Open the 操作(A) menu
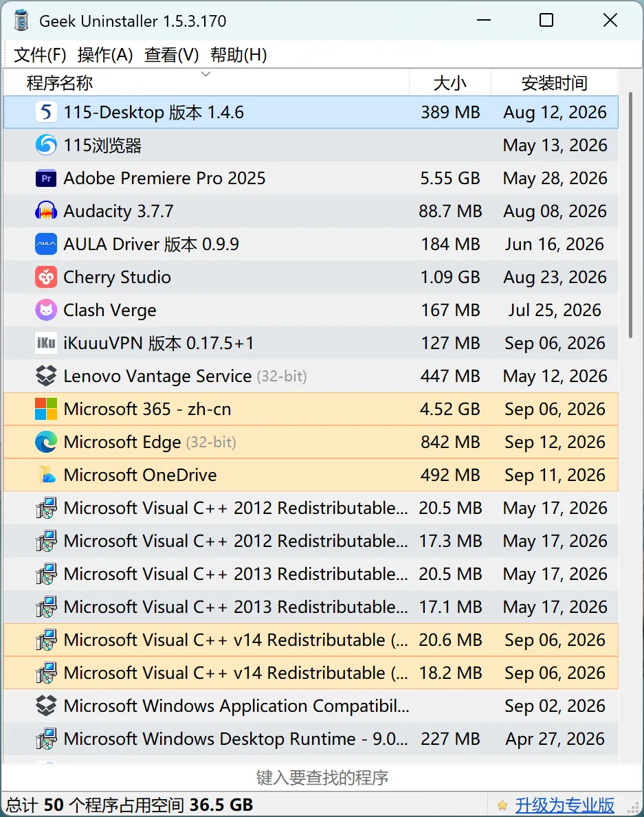 104,55
